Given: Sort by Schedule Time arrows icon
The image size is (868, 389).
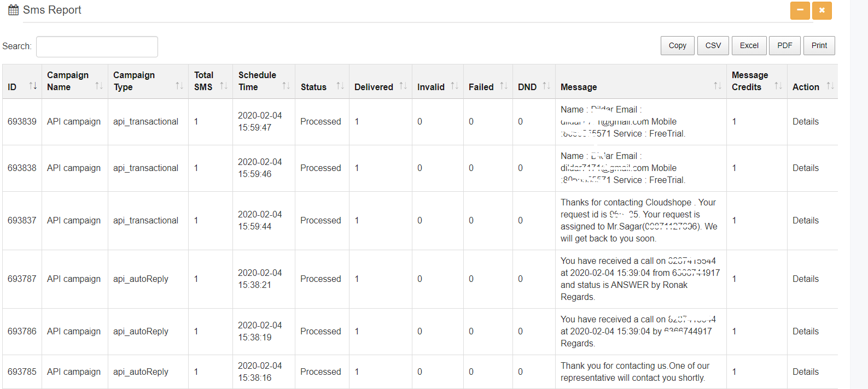Looking at the screenshot, I should point(286,86).
